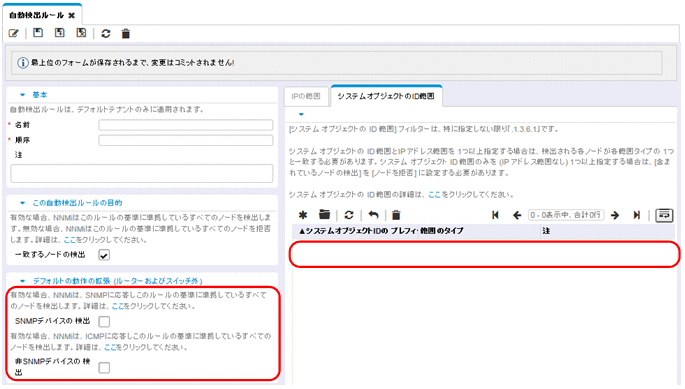Select システムオブジェクトのID範囲 tab
The width and height of the screenshot is (685, 389).
tap(386, 96)
